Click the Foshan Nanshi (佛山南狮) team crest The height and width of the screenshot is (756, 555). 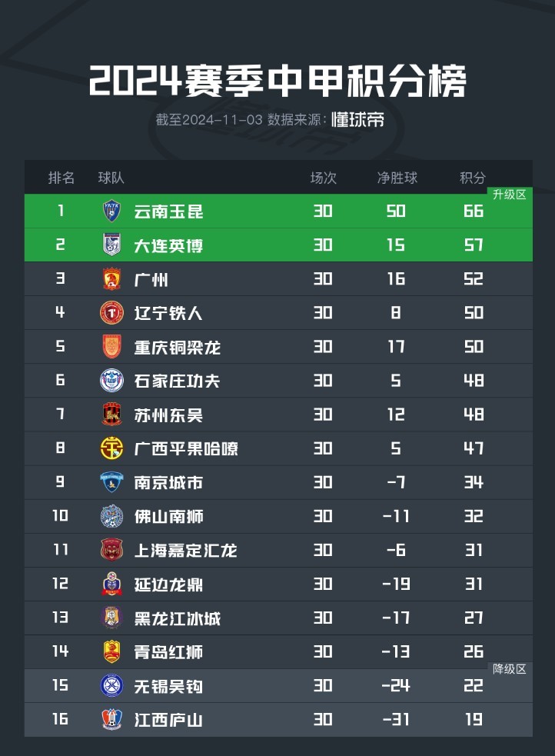112,515
